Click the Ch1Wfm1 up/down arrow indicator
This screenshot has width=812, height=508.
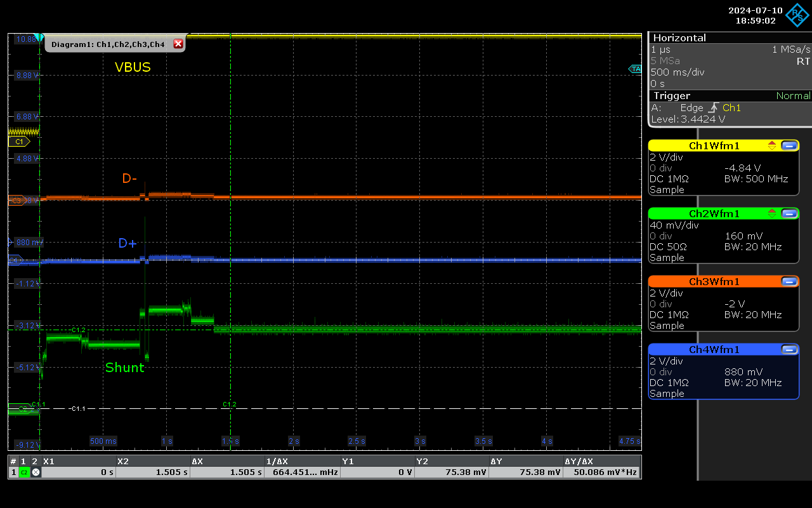click(x=771, y=145)
